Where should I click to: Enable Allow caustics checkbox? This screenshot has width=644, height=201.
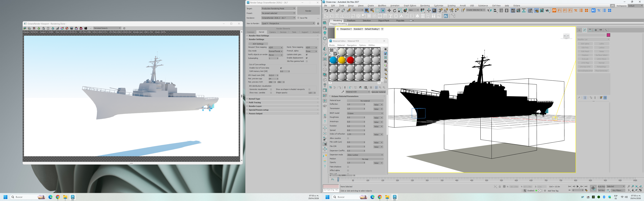348,138
